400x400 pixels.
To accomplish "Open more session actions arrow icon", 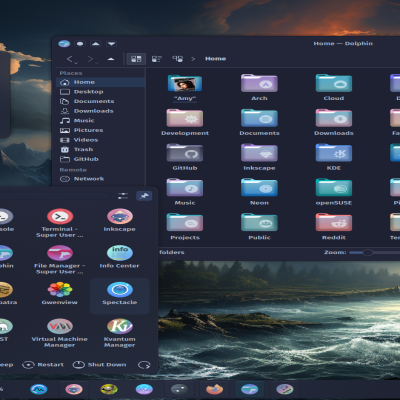I will coord(144,365).
